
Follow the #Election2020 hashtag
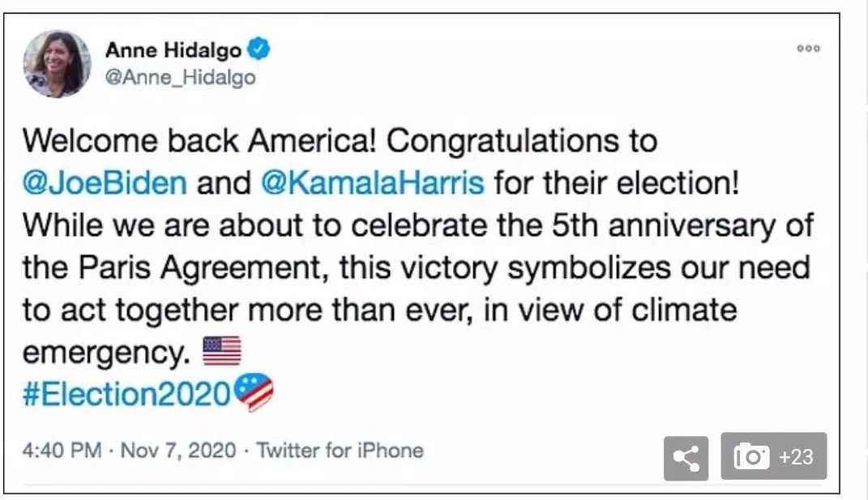[x=127, y=395]
